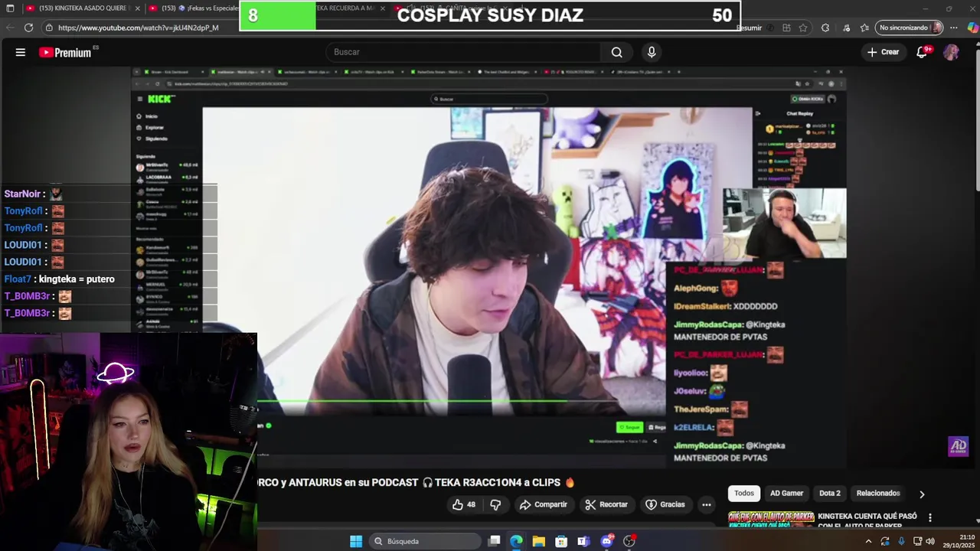Click the AD Gamer channel watermark on video
This screenshot has width=980, height=551.
click(958, 446)
